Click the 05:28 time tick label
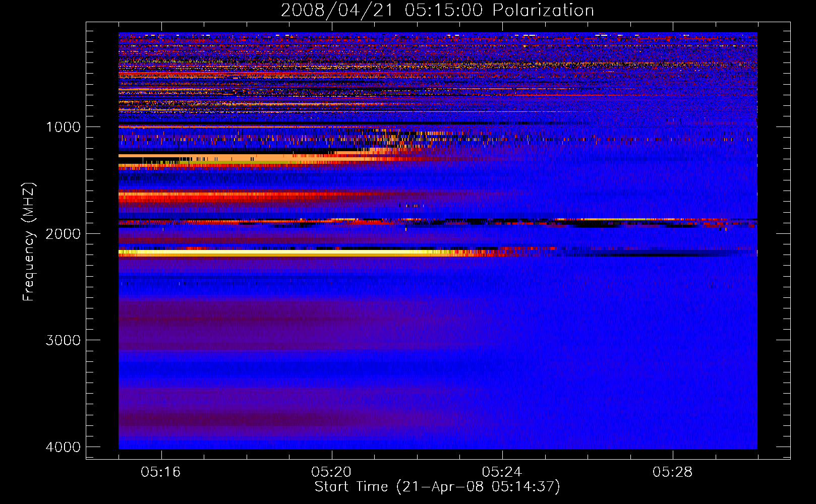Screen dimensions: 816x504 tap(672, 472)
